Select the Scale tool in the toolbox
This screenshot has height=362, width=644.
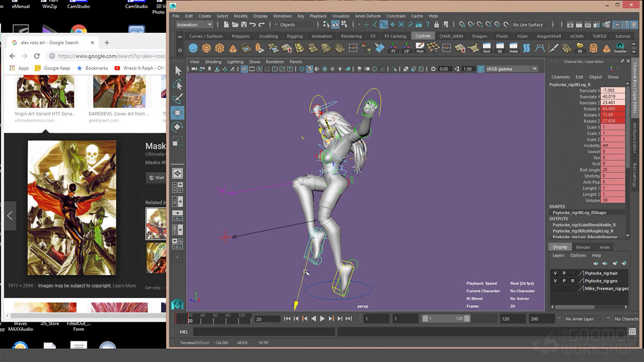(178, 142)
